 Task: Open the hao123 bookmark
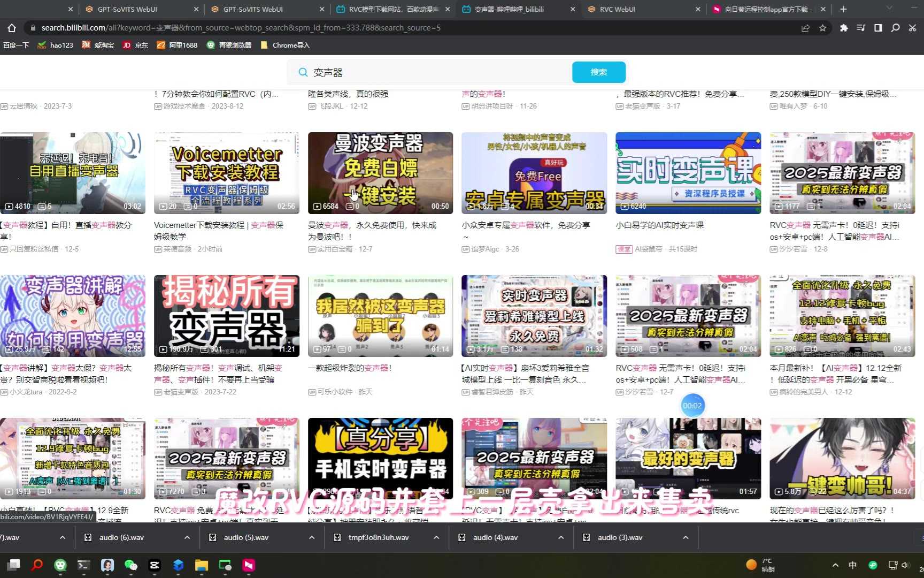[x=56, y=45]
